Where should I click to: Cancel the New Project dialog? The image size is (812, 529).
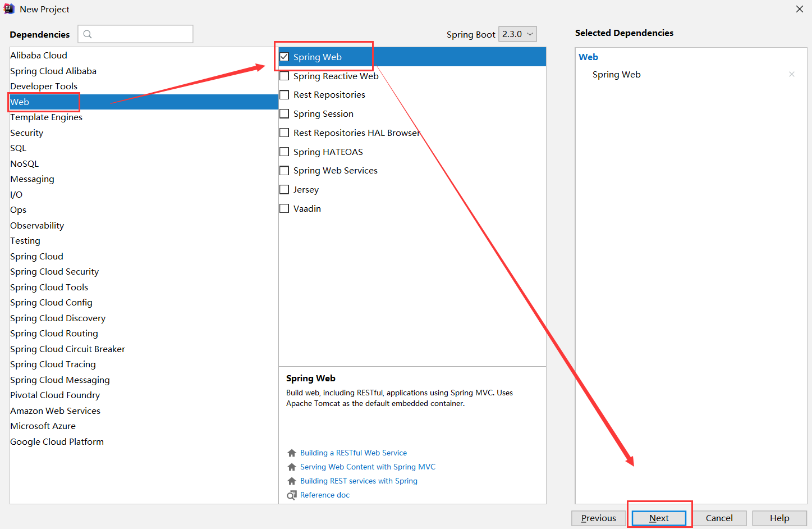pos(719,518)
